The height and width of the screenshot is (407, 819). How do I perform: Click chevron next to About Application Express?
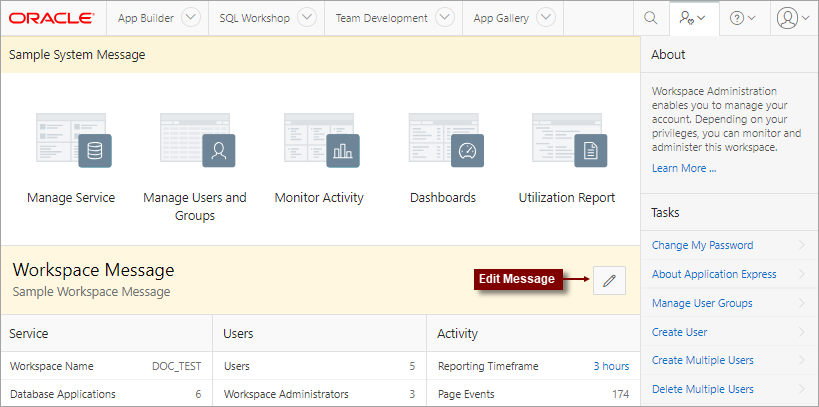tap(802, 274)
